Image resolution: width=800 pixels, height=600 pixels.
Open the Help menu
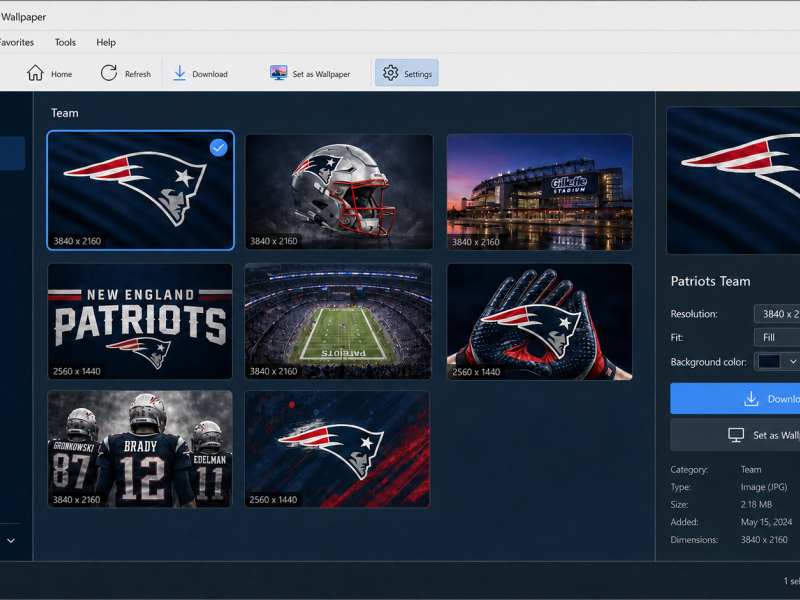tap(106, 42)
